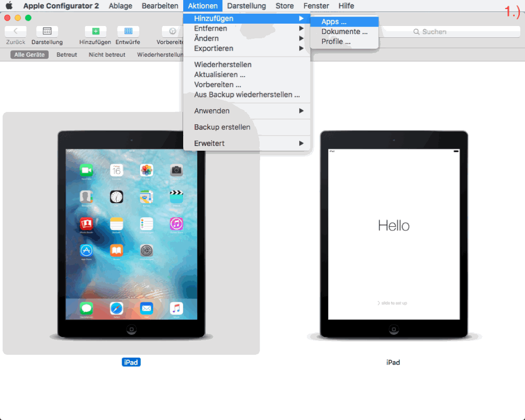The width and height of the screenshot is (525, 420).
Task: Switch to the Wiederherstellung filter tab
Action: (160, 55)
